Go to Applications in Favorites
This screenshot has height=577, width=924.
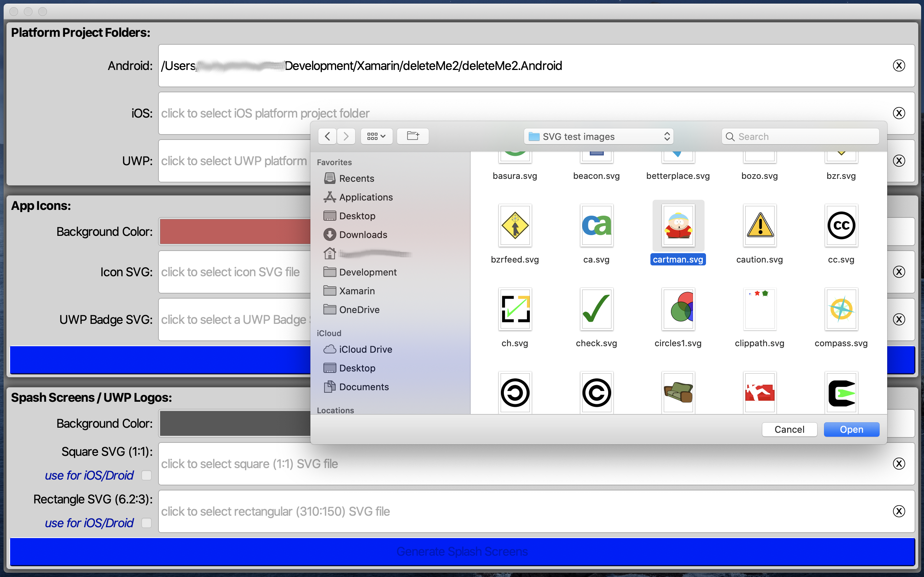point(365,197)
